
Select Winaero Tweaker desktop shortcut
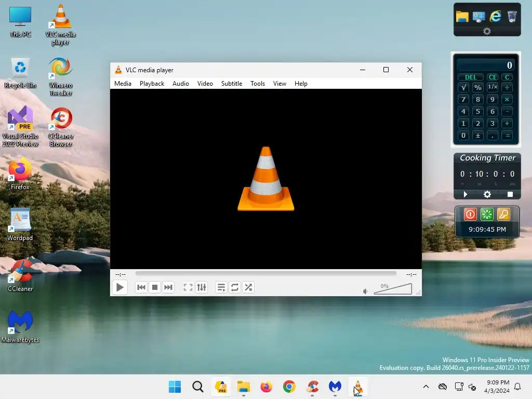61,76
